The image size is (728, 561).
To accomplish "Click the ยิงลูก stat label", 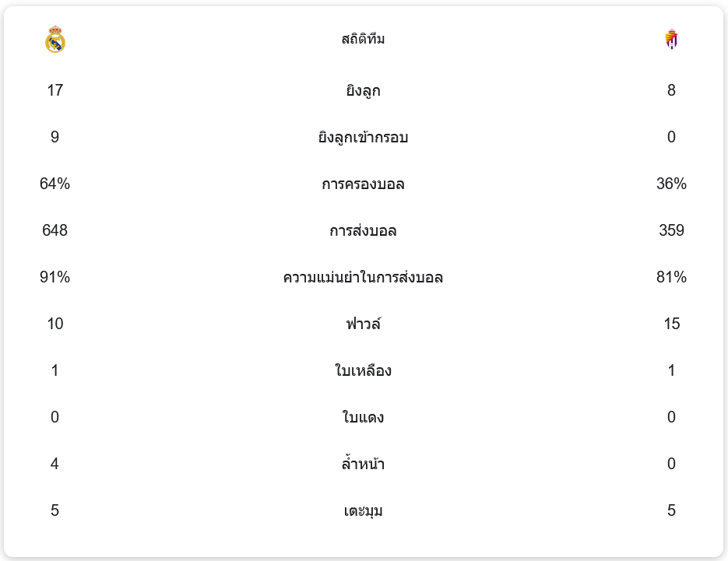I will 363,91.
